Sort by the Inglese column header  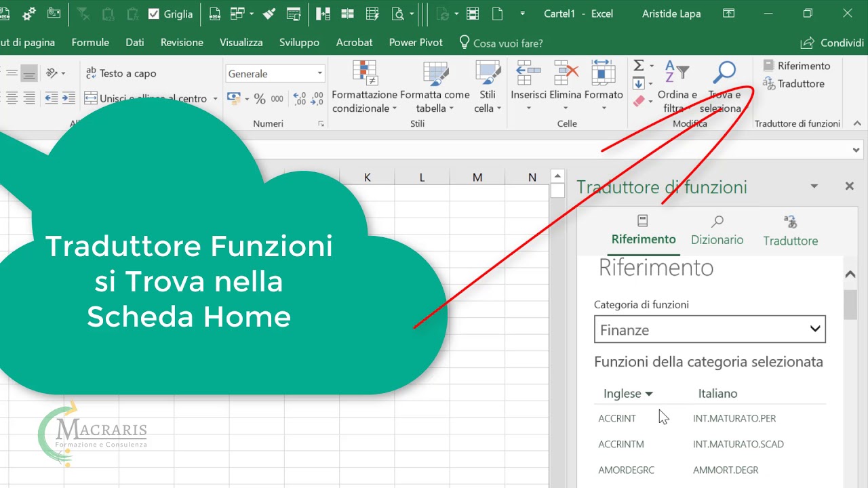627,393
